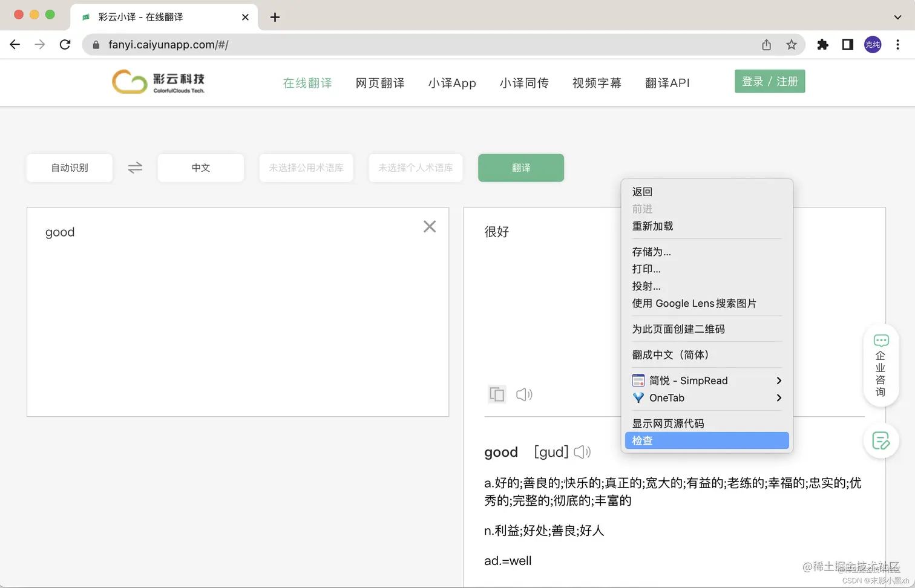
Task: Switch to the 网页翻译 navigation item
Action: (379, 83)
